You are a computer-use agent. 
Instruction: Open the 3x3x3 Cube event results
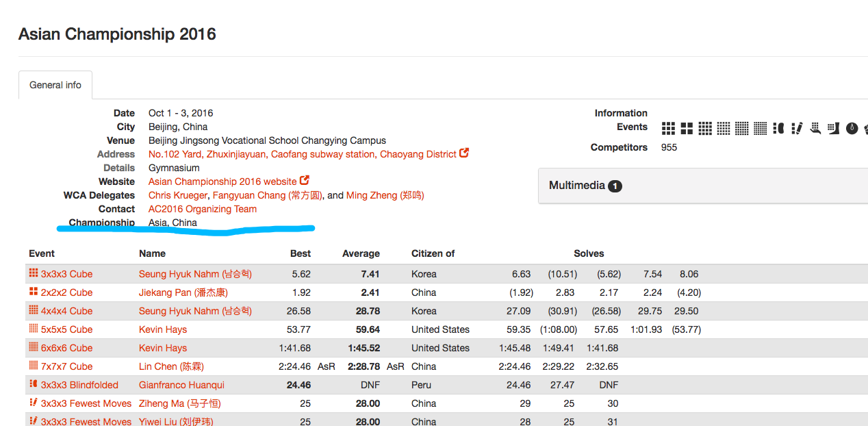coord(66,274)
